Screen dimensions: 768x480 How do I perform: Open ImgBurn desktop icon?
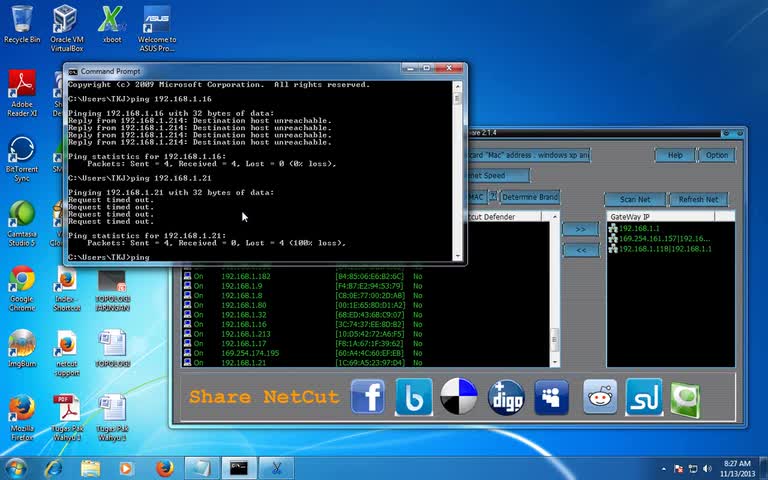(22, 348)
